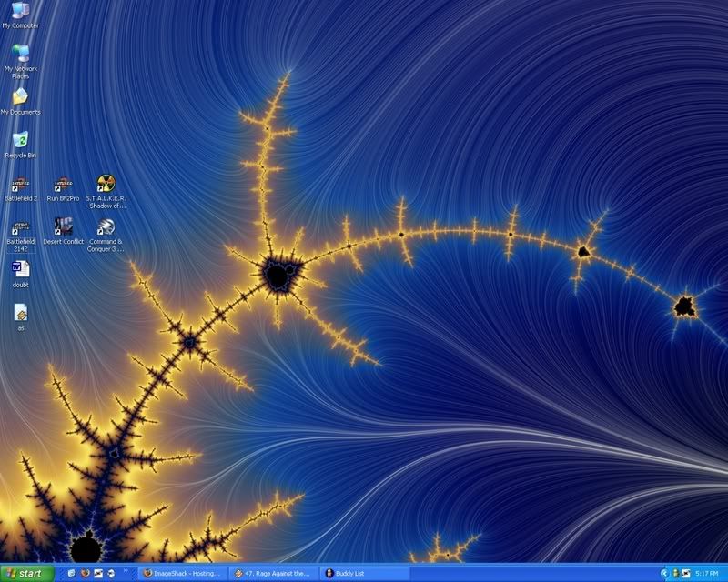Expand hidden Quick Launch items chevron

point(126,570)
